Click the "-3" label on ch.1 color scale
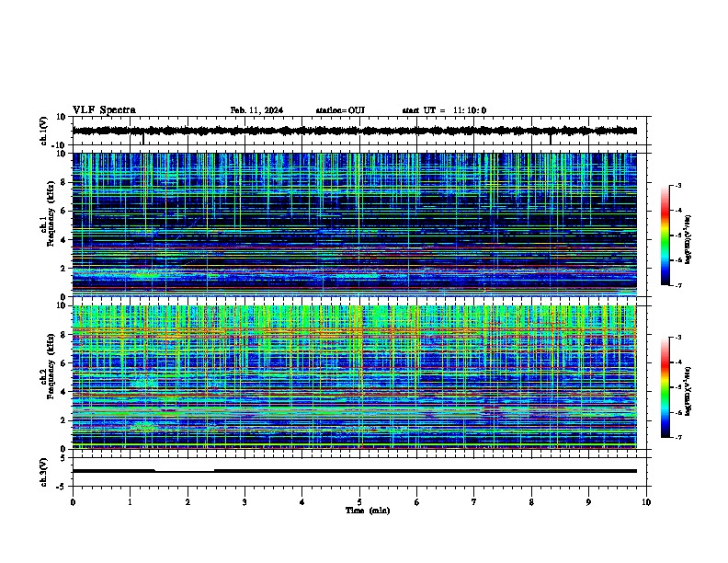Screen dimensions: 728x563 (677, 185)
